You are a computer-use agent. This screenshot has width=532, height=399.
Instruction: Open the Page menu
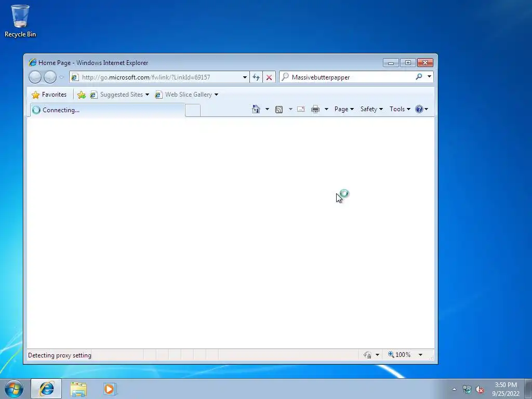pyautogui.click(x=344, y=109)
